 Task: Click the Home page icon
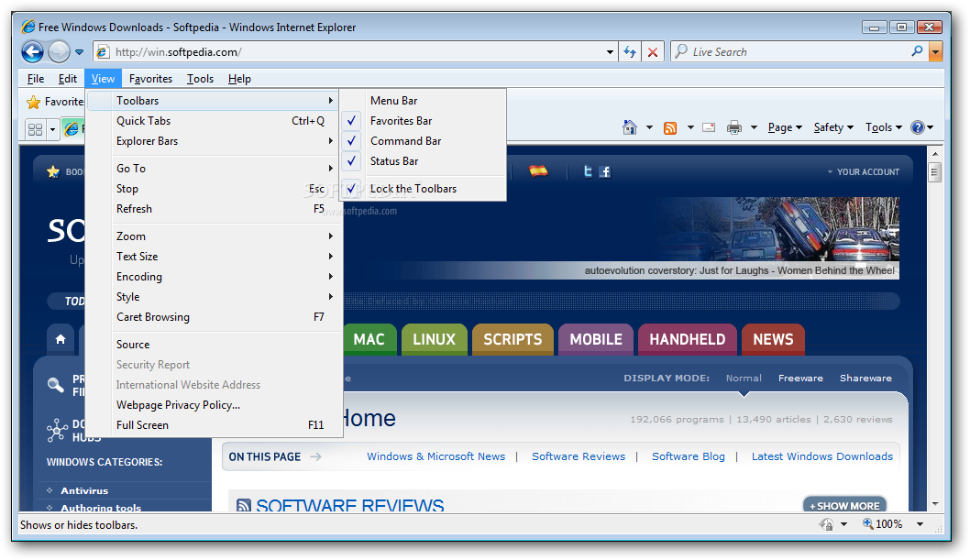coord(630,127)
